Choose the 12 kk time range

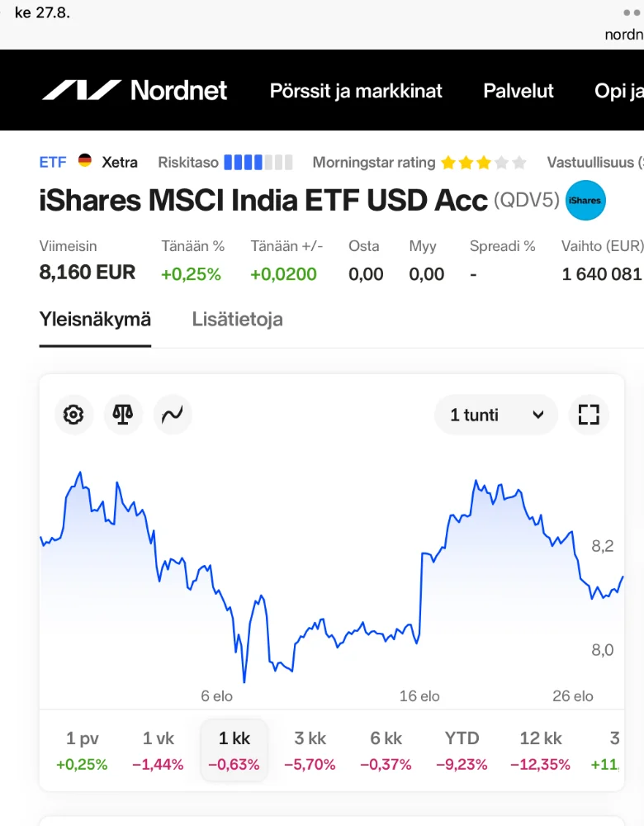click(541, 749)
